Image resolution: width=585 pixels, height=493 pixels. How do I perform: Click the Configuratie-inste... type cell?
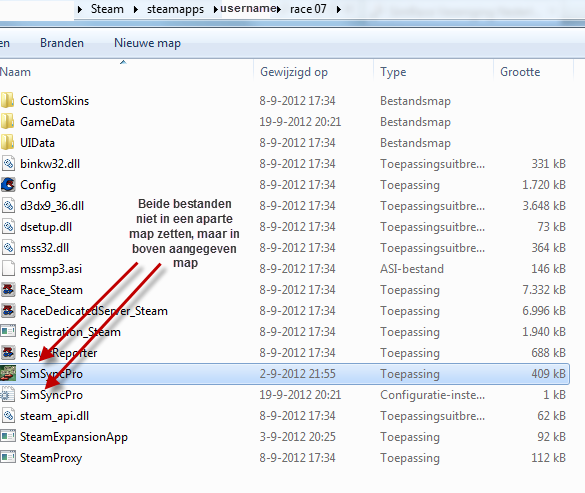432,394
